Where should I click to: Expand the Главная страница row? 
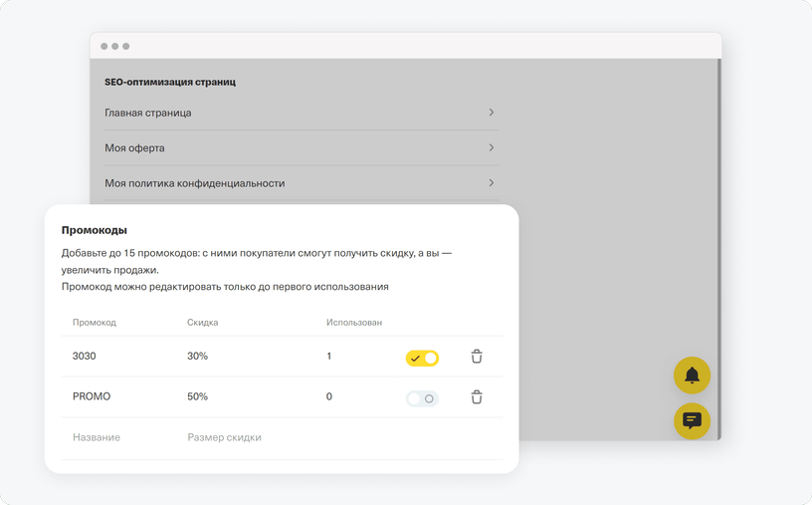tap(302, 113)
